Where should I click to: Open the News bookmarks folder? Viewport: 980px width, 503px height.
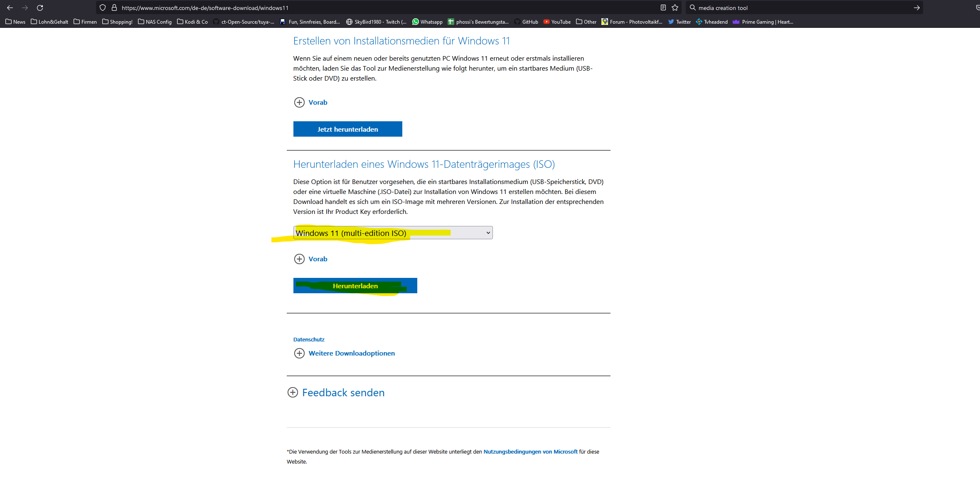click(15, 22)
